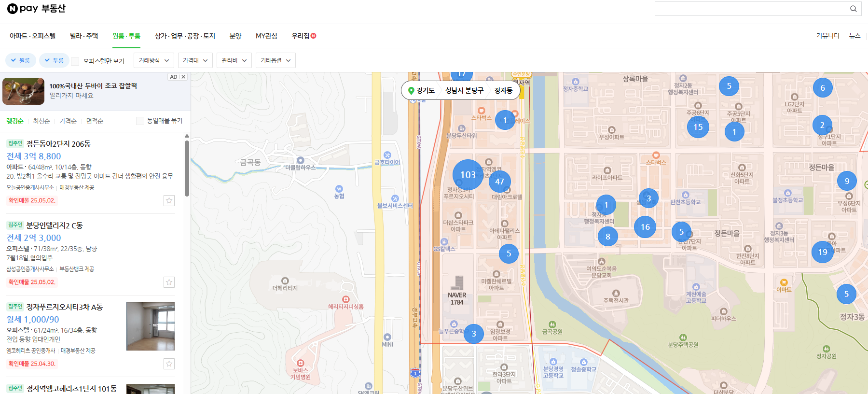Open the 아파트·오피스텔 tab

32,36
